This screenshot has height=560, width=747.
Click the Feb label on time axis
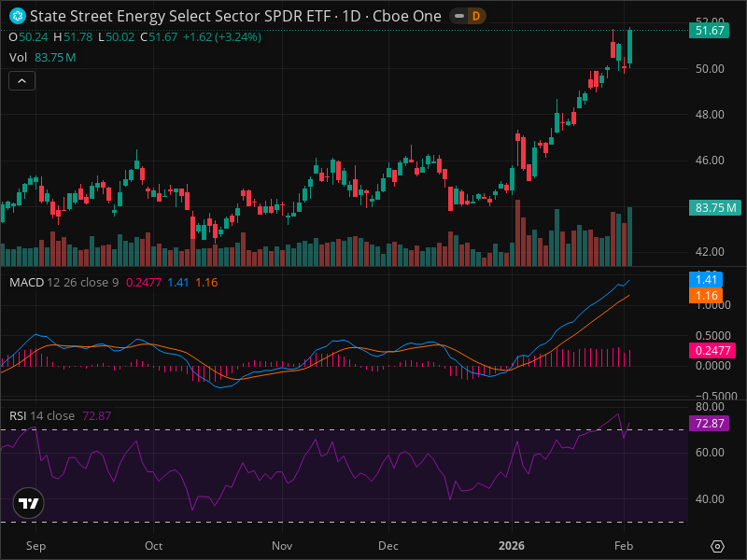coord(624,546)
